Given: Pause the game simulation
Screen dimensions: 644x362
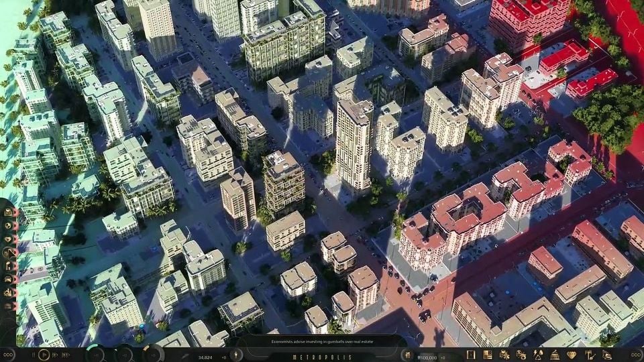Looking at the screenshot, I should (x=34, y=355).
